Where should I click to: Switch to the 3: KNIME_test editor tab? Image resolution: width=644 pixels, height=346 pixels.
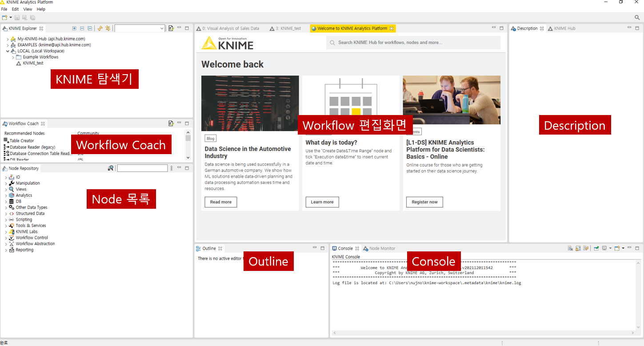tap(285, 28)
